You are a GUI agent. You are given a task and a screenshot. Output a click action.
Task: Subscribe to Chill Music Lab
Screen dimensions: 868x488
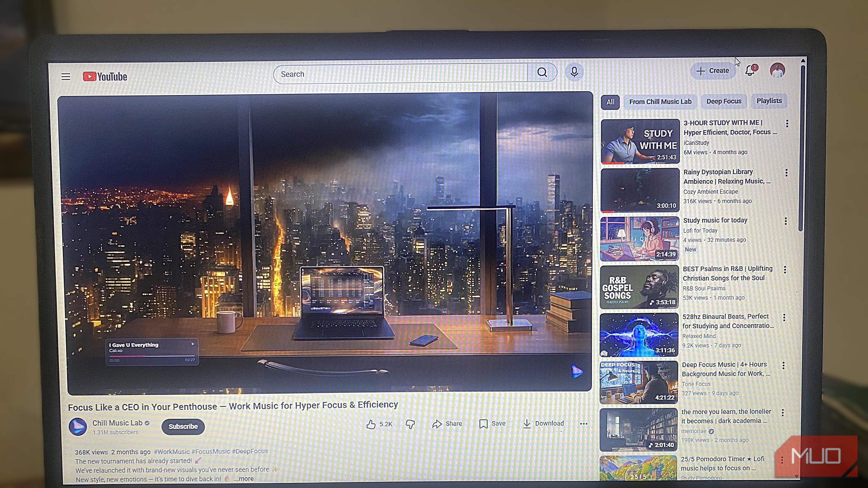(x=183, y=426)
